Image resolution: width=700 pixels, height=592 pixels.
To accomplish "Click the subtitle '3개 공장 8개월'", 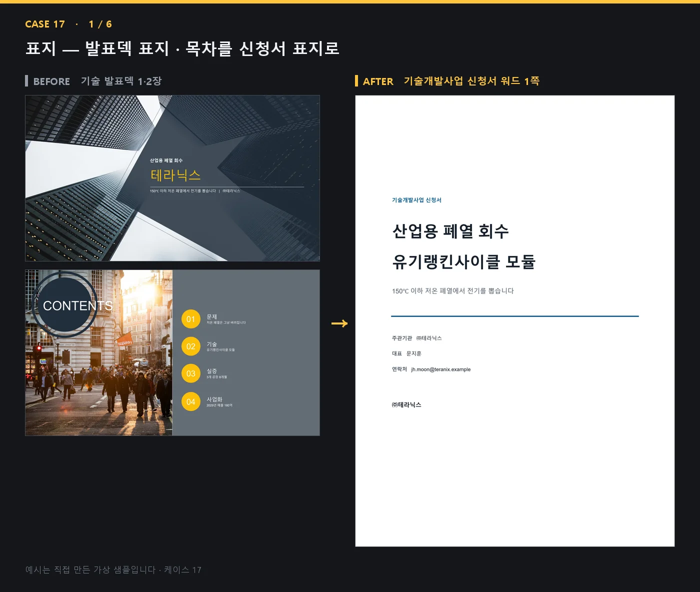I will pos(216,377).
